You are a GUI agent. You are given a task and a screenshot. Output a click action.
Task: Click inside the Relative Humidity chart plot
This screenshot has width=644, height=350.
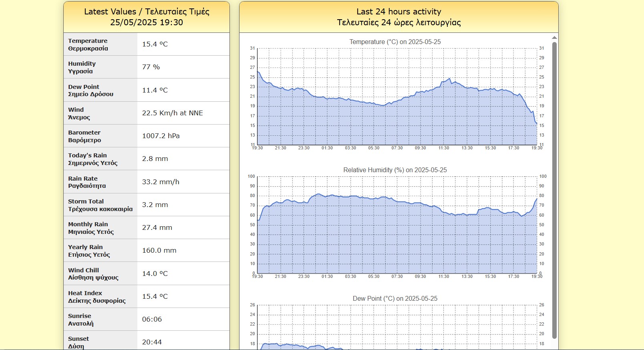coord(397,225)
